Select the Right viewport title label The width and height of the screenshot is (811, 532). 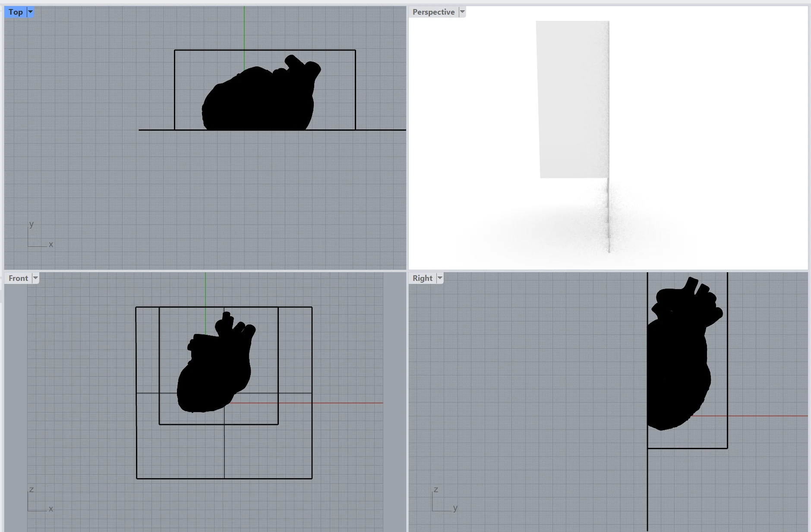click(422, 278)
